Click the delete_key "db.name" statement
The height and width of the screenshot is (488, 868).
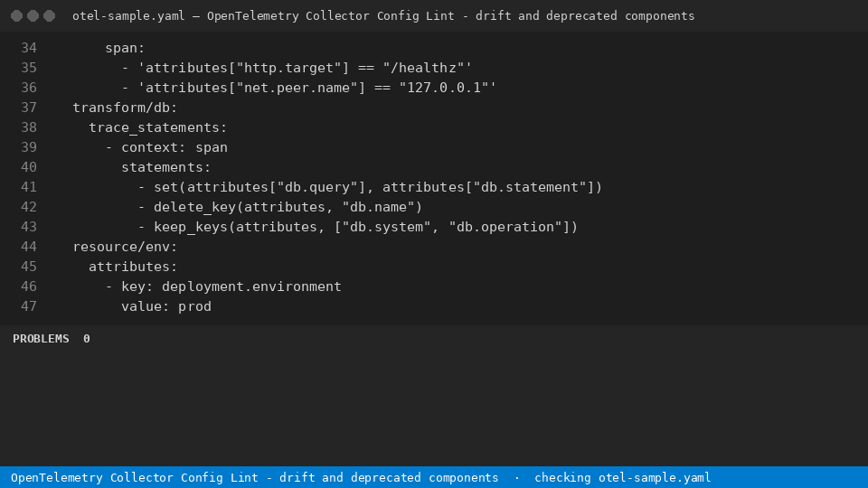pyautogui.click(x=280, y=208)
